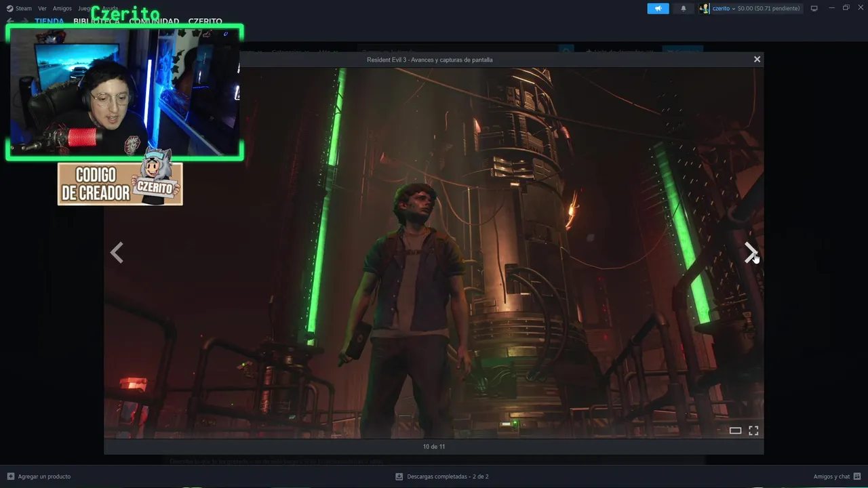Switch to Big Picture mode monitor icon
868x488 pixels.
pos(814,8)
